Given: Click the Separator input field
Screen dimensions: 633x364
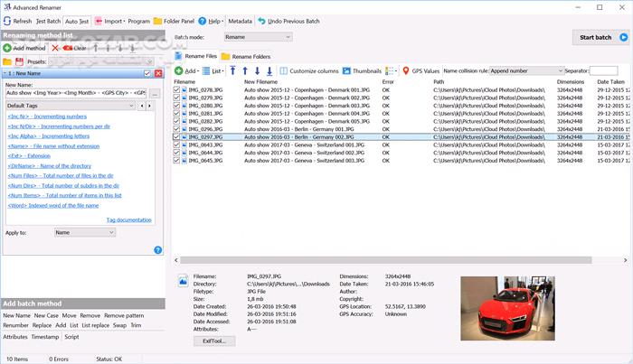Looking at the screenshot, I should coord(603,71).
